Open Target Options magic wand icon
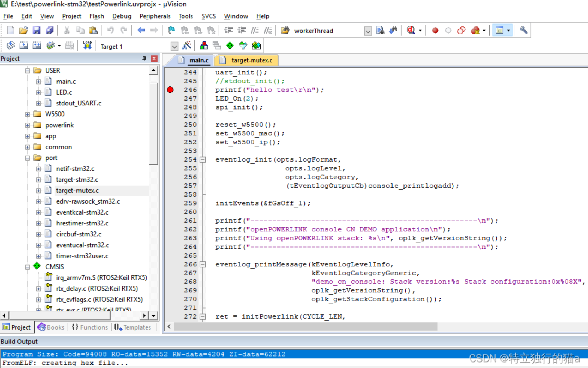Screen dimensions: 588x368 click(x=186, y=46)
